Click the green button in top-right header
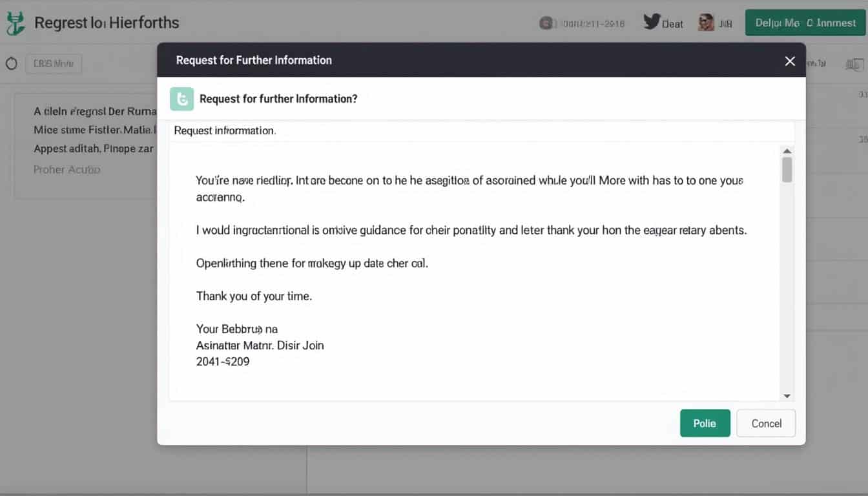The width and height of the screenshot is (868, 496). [805, 23]
